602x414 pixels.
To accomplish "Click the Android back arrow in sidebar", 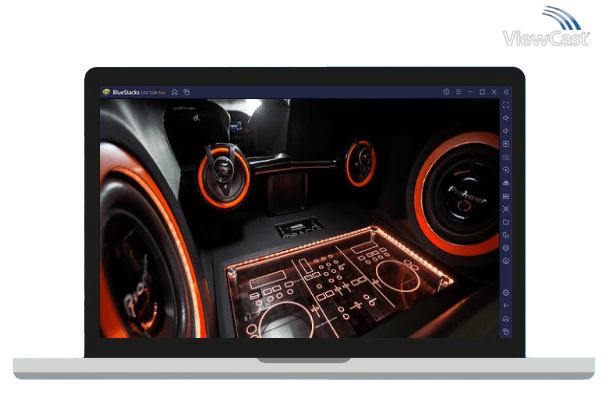I will [506, 305].
